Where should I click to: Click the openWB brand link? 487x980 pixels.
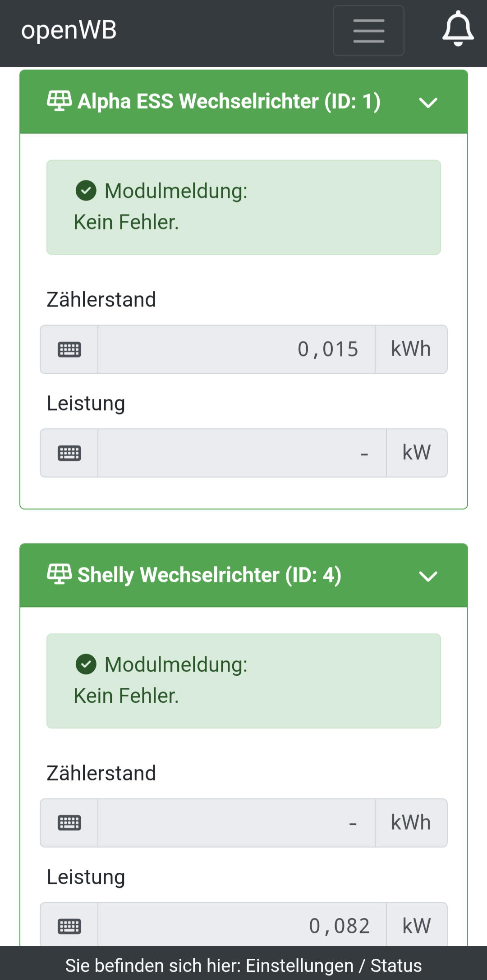coord(69,31)
